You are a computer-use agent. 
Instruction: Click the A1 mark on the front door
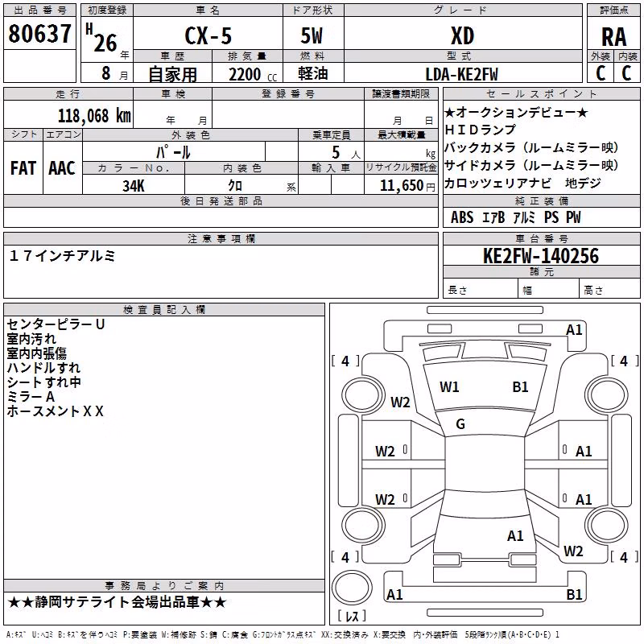584,452
